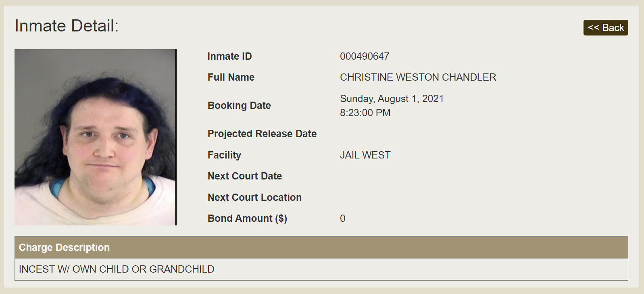This screenshot has width=644, height=294.
Task: Click the double-arrow symbol on Back button
Action: [594, 27]
